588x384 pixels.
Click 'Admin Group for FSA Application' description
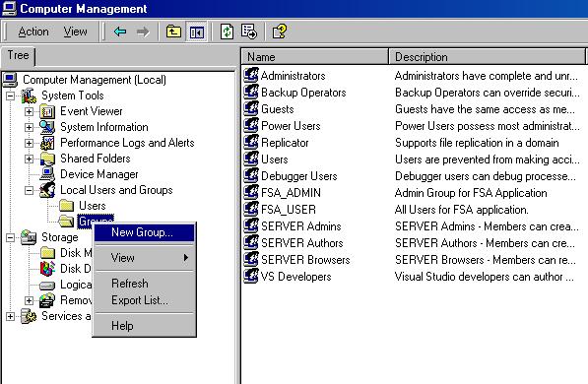coord(471,193)
